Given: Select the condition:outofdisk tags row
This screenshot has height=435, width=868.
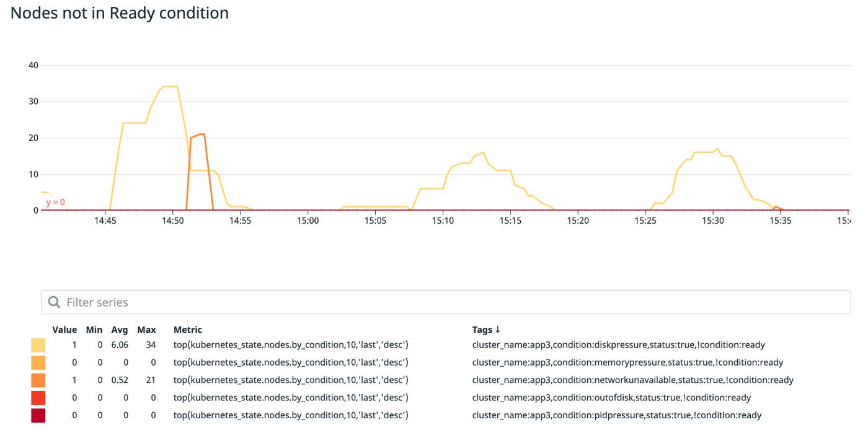Looking at the screenshot, I should 611,398.
